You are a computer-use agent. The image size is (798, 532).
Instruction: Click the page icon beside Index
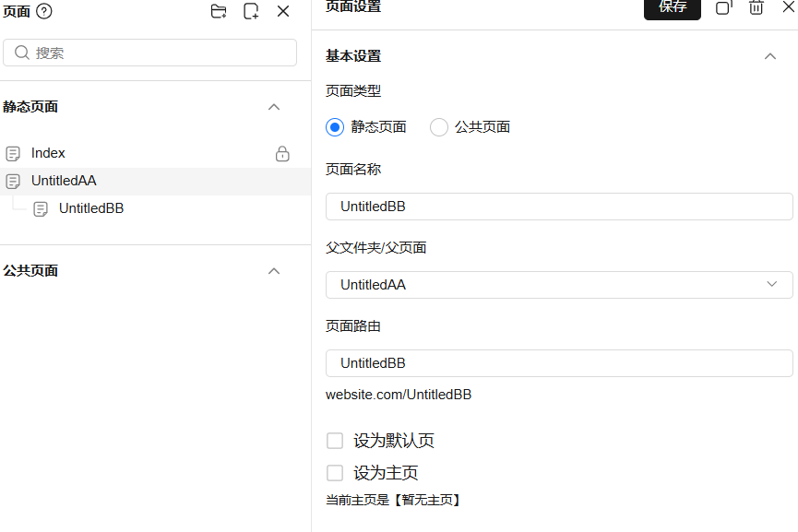click(13, 153)
